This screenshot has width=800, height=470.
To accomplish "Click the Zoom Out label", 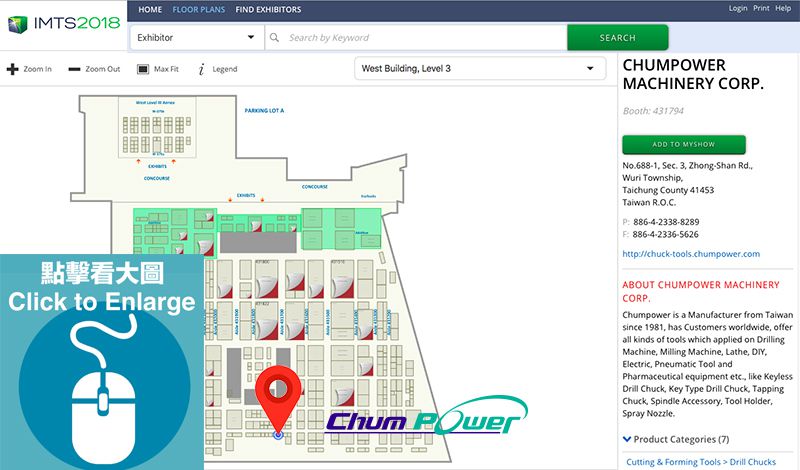I will [x=103, y=69].
